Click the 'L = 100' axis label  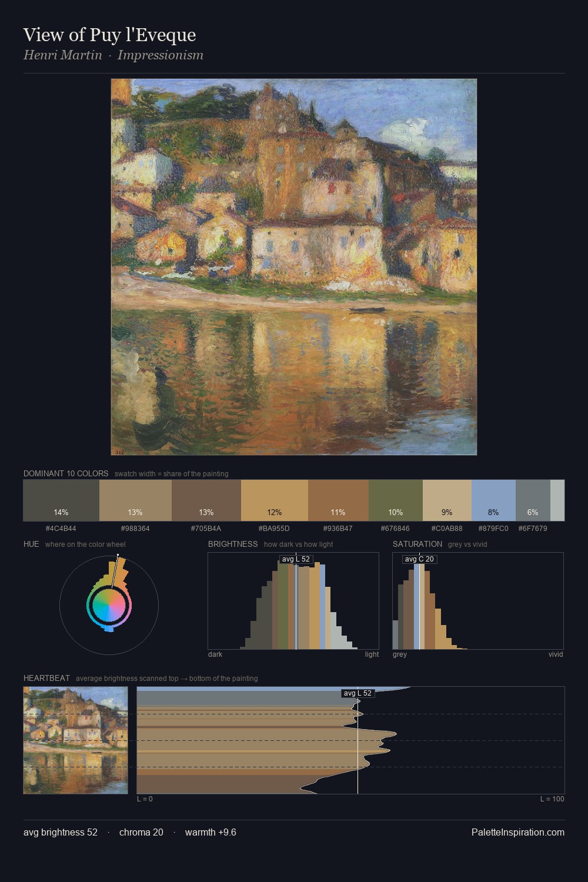(x=552, y=799)
